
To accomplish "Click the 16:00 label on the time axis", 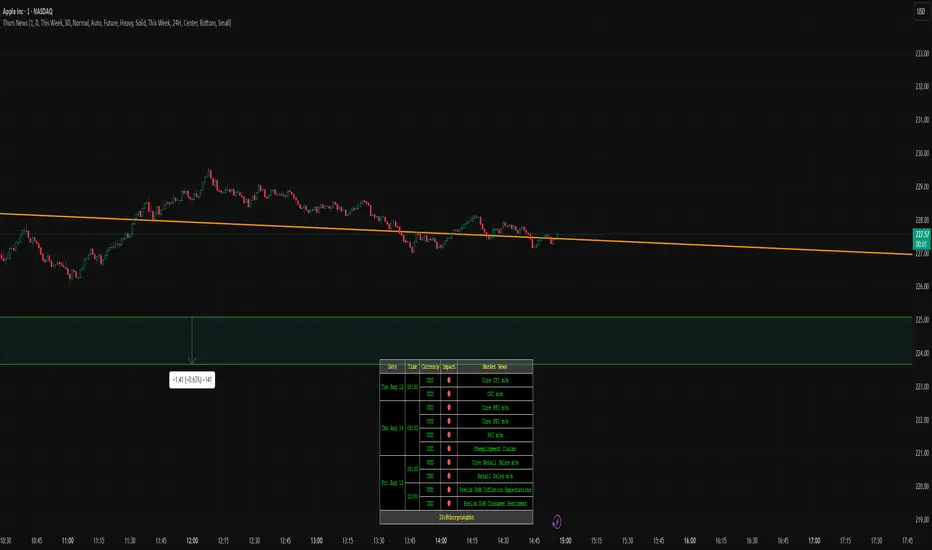I will [x=690, y=539].
